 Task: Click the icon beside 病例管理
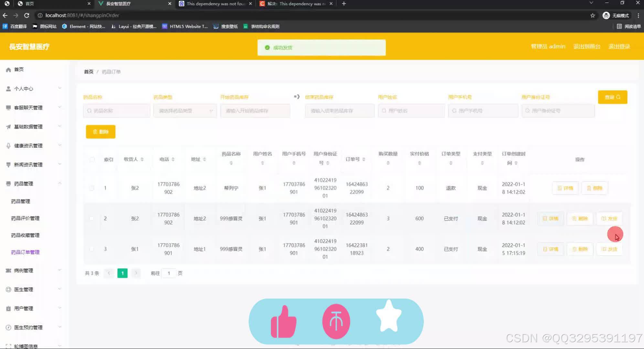(x=8, y=270)
